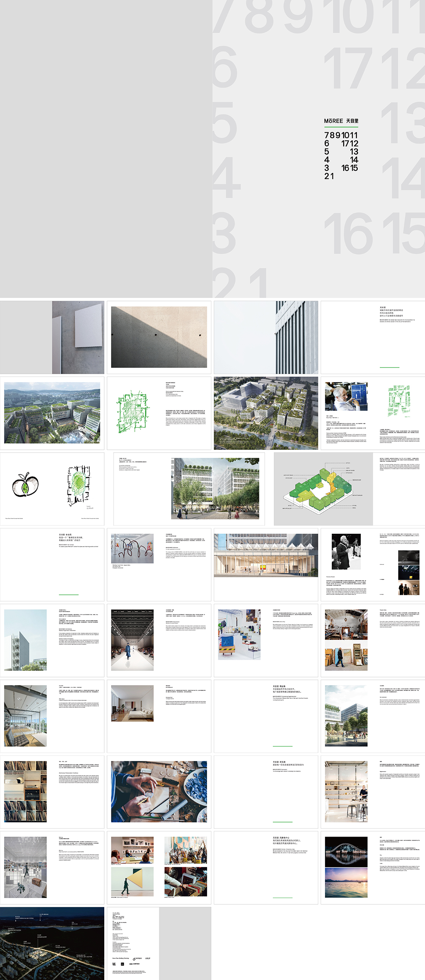Select the fashion runway show photo
This screenshot has height=980, width=425.
tap(132, 640)
